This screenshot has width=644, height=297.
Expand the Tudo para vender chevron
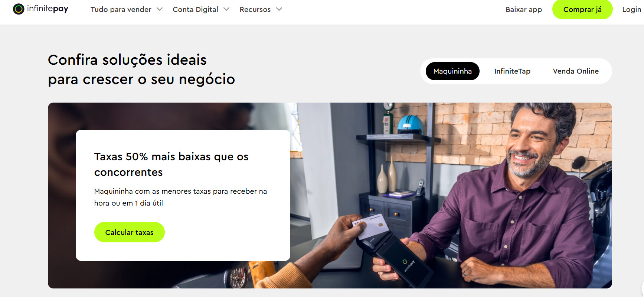coord(160,9)
